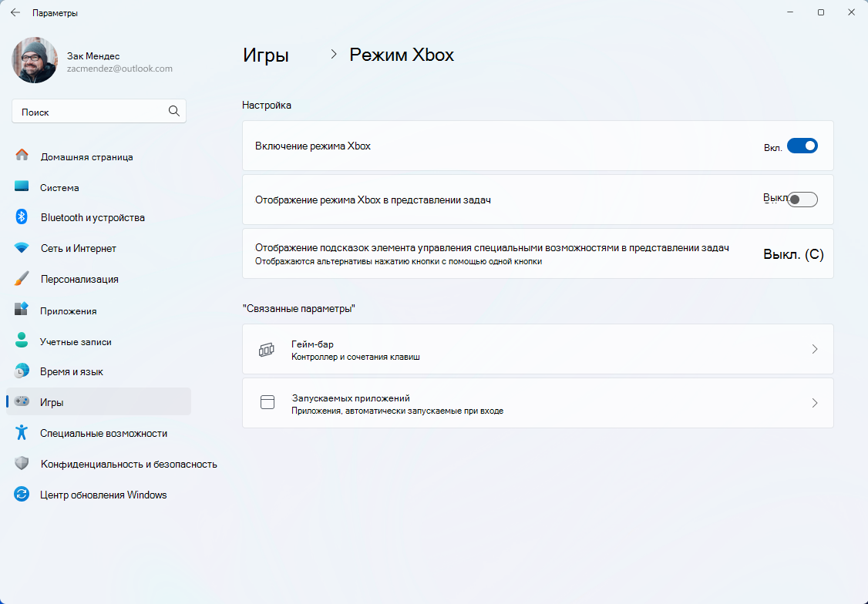This screenshot has width=868, height=604.
Task: Click the Вкл. label beside Xbox mode toggle
Action: [x=772, y=148]
